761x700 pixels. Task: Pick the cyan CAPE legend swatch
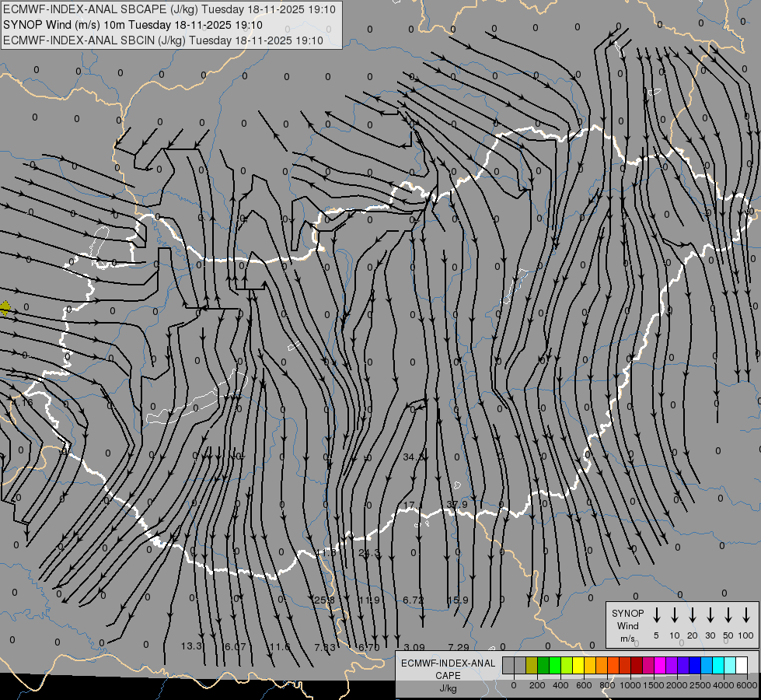pyautogui.click(x=718, y=665)
